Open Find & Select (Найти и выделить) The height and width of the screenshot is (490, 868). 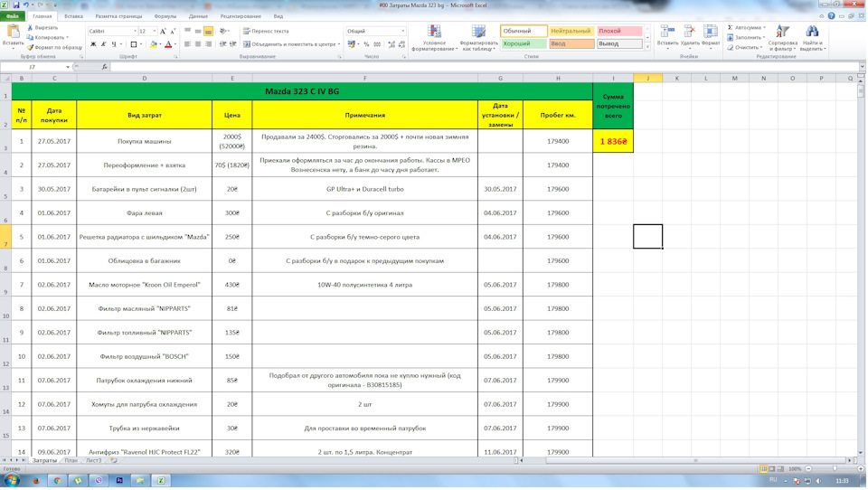[x=812, y=38]
